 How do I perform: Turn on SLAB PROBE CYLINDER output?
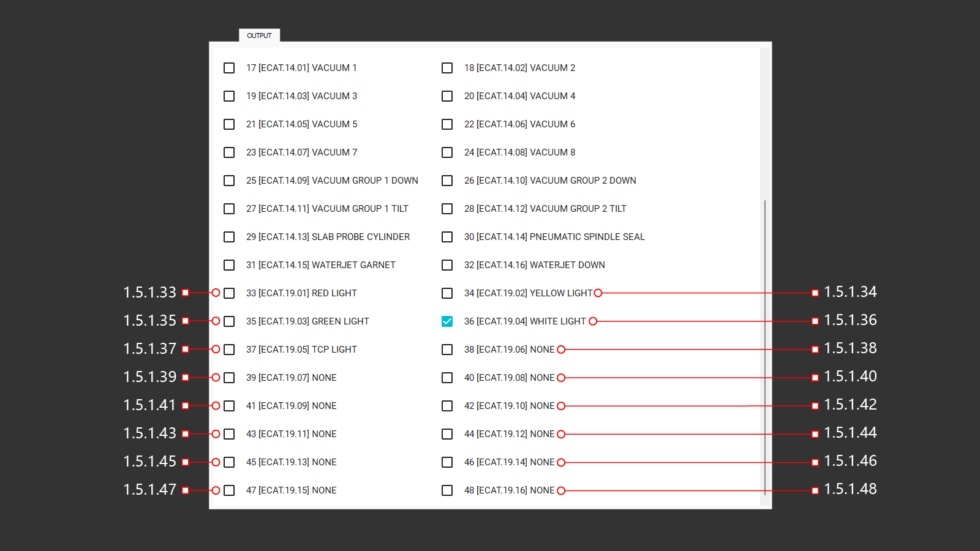pos(229,237)
